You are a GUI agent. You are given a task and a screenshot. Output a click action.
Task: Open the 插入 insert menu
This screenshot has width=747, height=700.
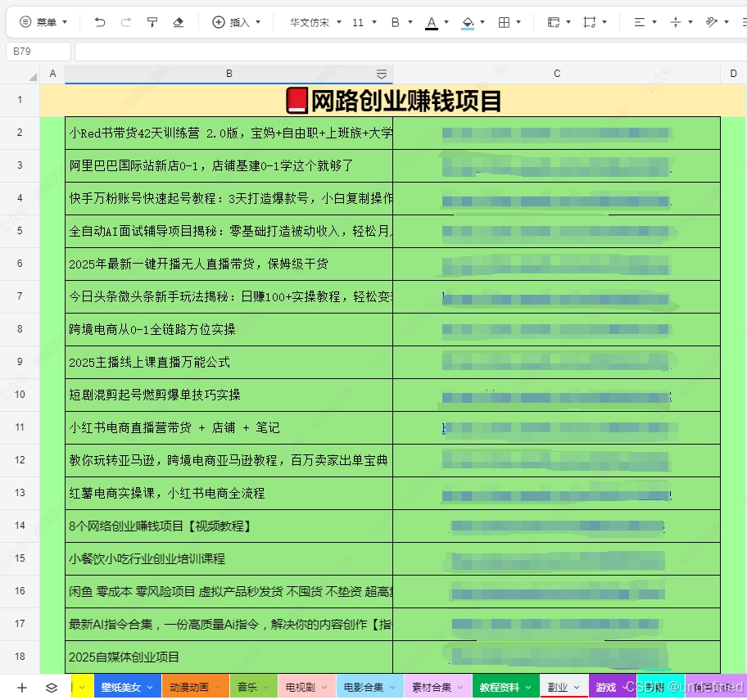(x=236, y=22)
